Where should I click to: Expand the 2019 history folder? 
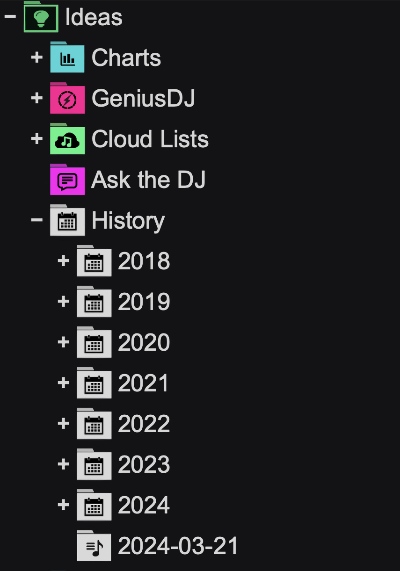pos(63,301)
